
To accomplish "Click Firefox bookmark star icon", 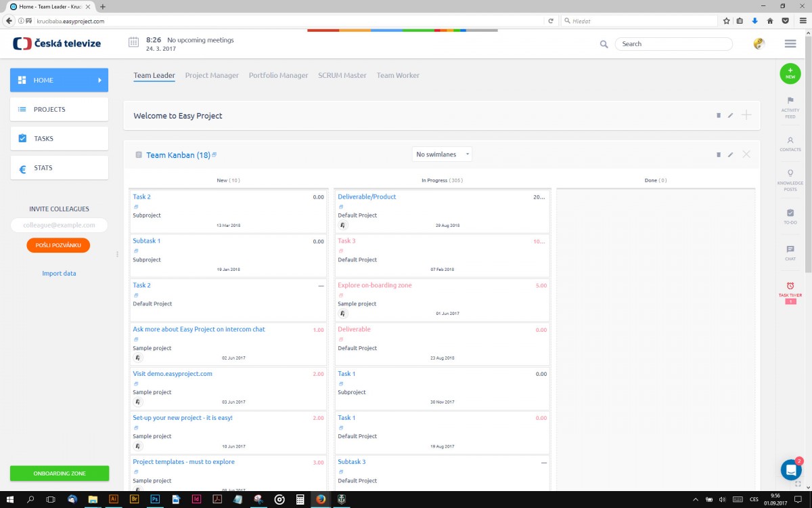I will coord(727,21).
